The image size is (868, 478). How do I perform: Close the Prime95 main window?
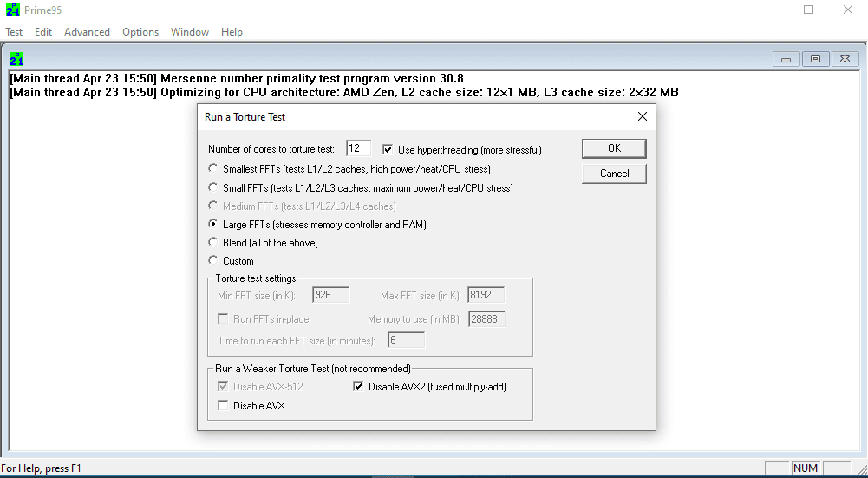coord(847,10)
